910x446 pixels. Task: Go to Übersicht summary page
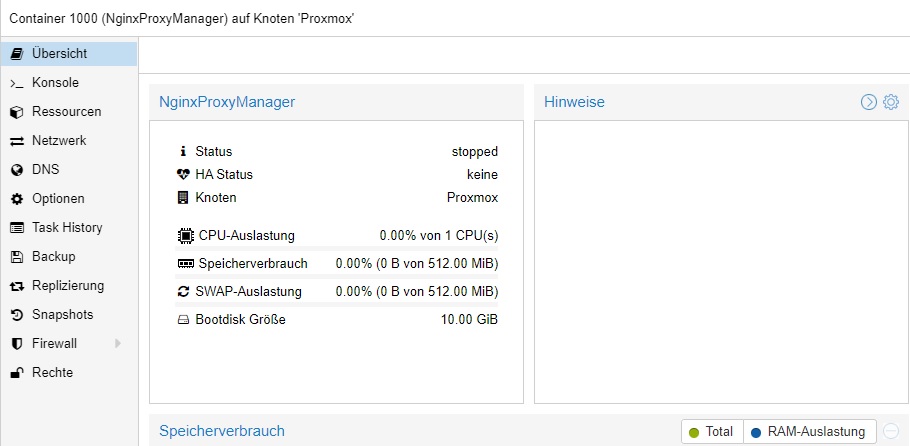coord(59,54)
